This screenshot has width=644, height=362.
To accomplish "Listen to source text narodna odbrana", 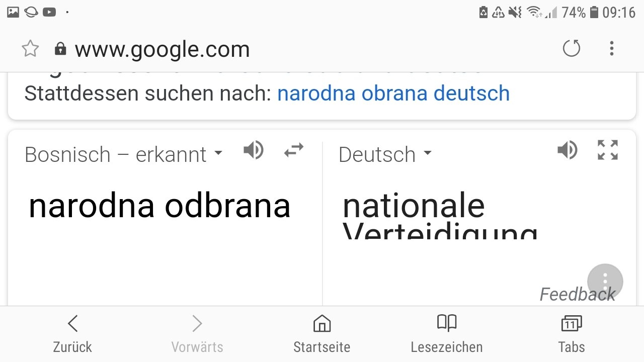I will click(253, 150).
